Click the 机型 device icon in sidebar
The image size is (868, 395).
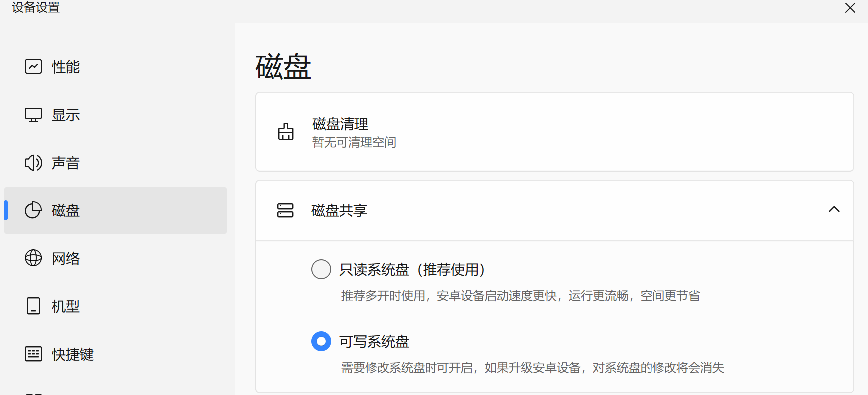[33, 306]
